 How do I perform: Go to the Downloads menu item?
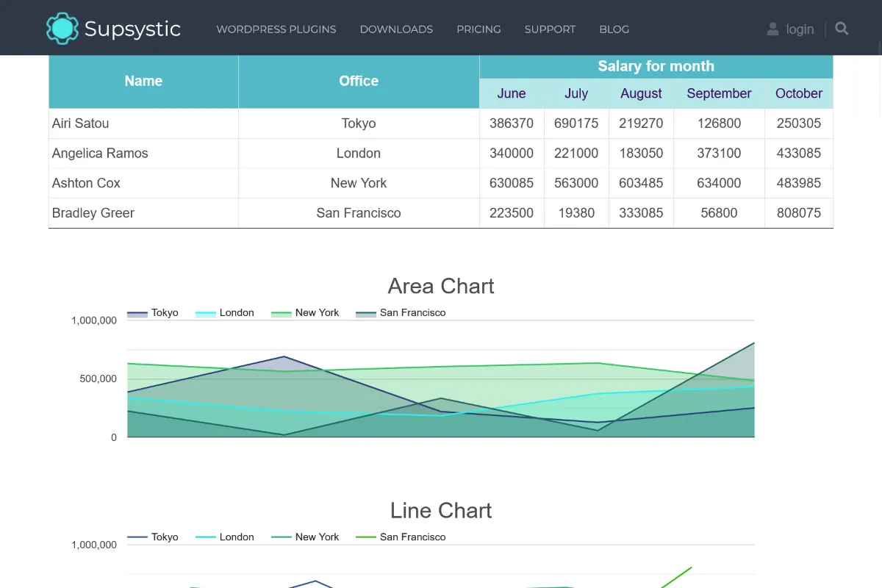click(x=396, y=29)
